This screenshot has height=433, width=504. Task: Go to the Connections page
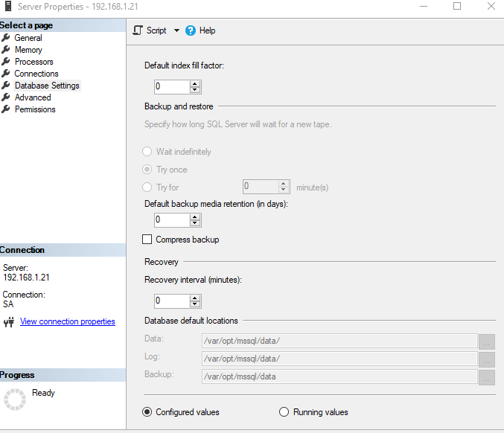pos(36,74)
